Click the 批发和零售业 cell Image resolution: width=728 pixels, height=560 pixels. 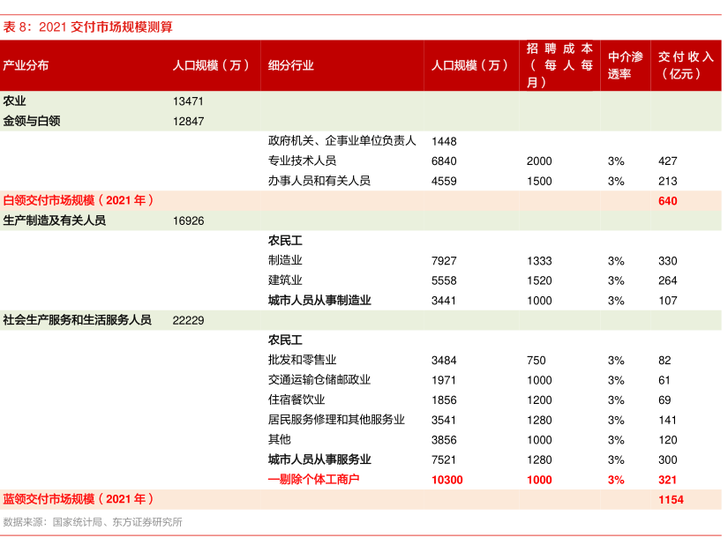point(302,360)
